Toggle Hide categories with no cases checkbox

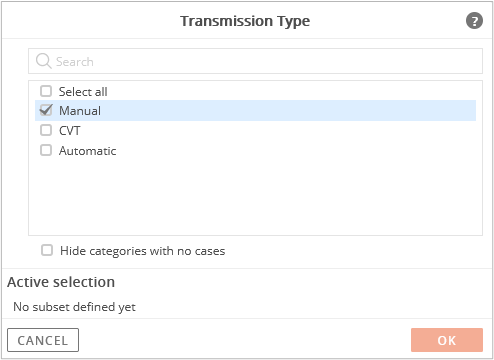47,250
